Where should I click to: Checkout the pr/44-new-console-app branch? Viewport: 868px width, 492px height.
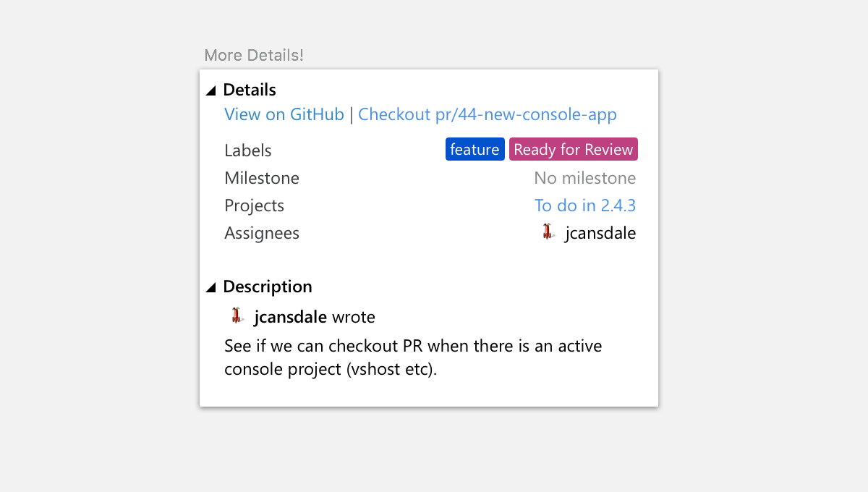[x=488, y=114]
